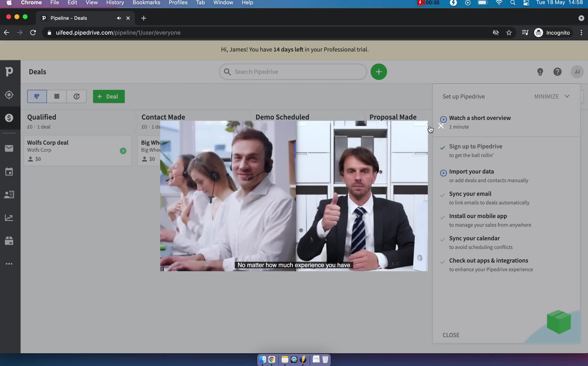Switch to list view

tap(57, 96)
